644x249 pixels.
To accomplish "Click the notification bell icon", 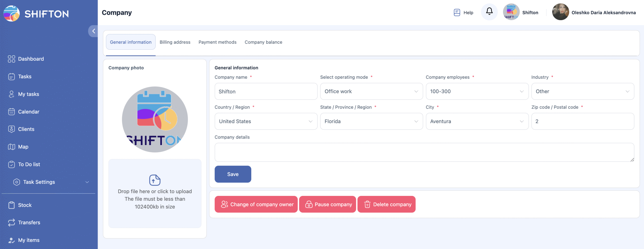I will click(x=489, y=12).
